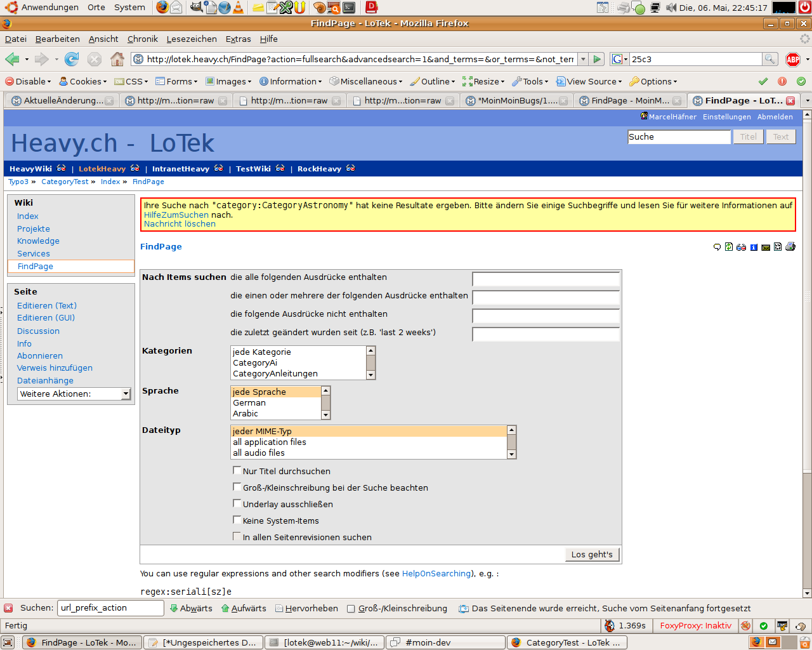This screenshot has height=650, width=812.
Task: Click the search magnifier icon in toolbar
Action: [769, 59]
